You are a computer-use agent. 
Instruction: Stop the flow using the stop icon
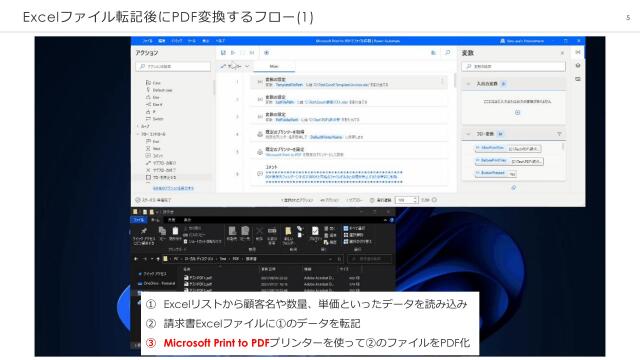[x=242, y=53]
